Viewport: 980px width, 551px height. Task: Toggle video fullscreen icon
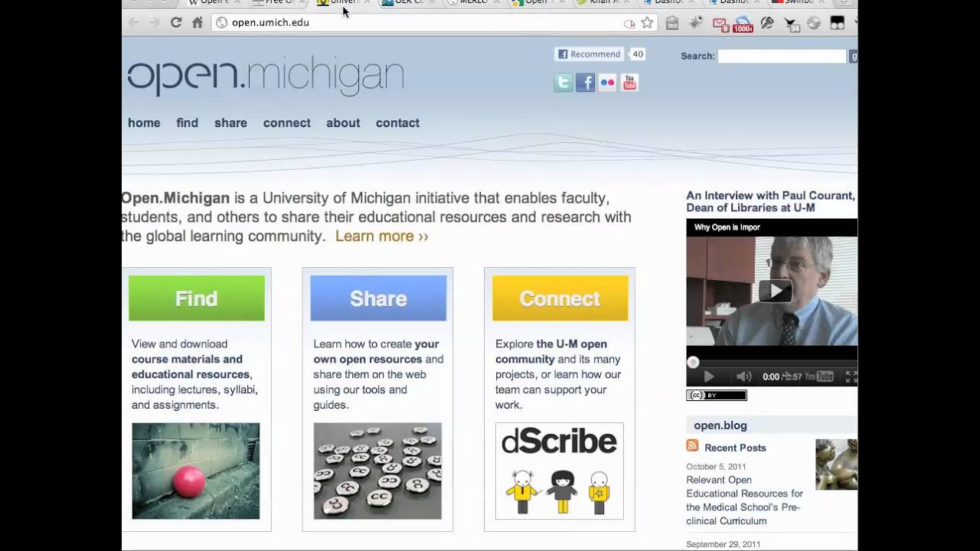click(850, 377)
